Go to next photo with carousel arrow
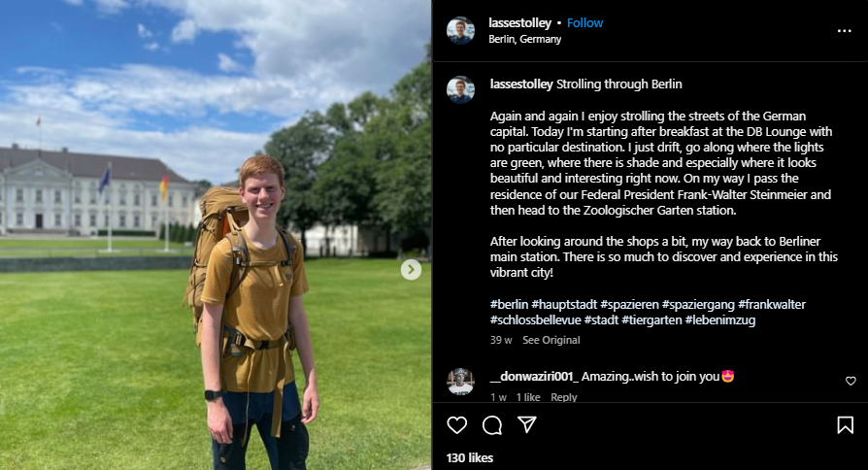Image resolution: width=868 pixels, height=470 pixels. point(412,270)
